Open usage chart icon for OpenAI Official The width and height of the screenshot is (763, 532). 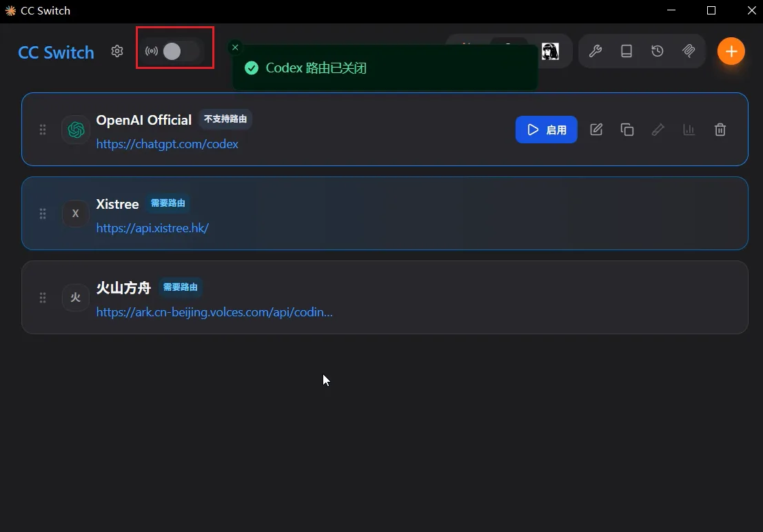(689, 130)
